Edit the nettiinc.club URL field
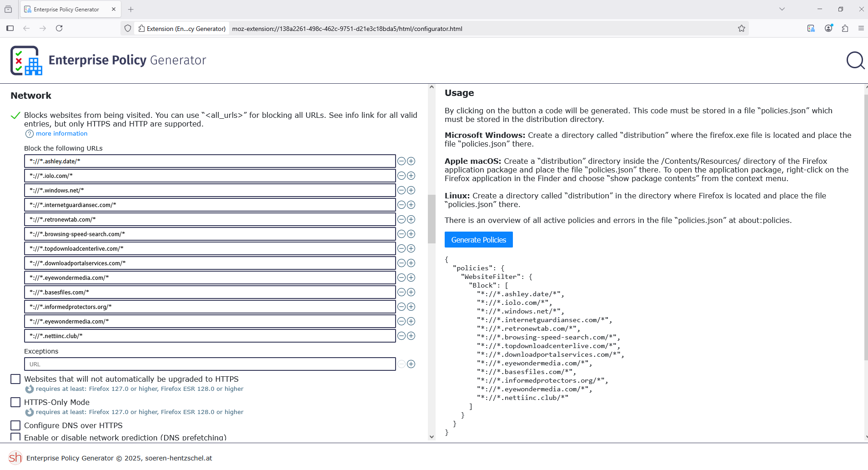Image resolution: width=868 pixels, height=470 pixels. click(210, 336)
